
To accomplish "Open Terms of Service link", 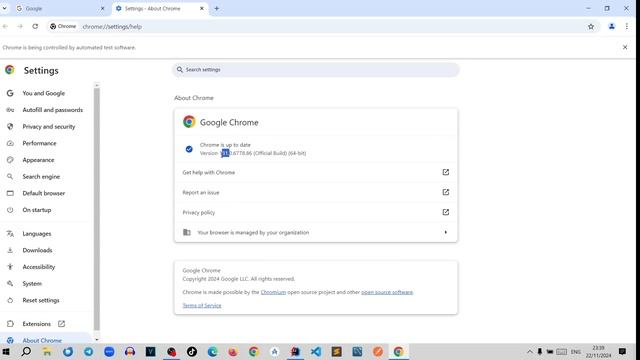I will [202, 305].
